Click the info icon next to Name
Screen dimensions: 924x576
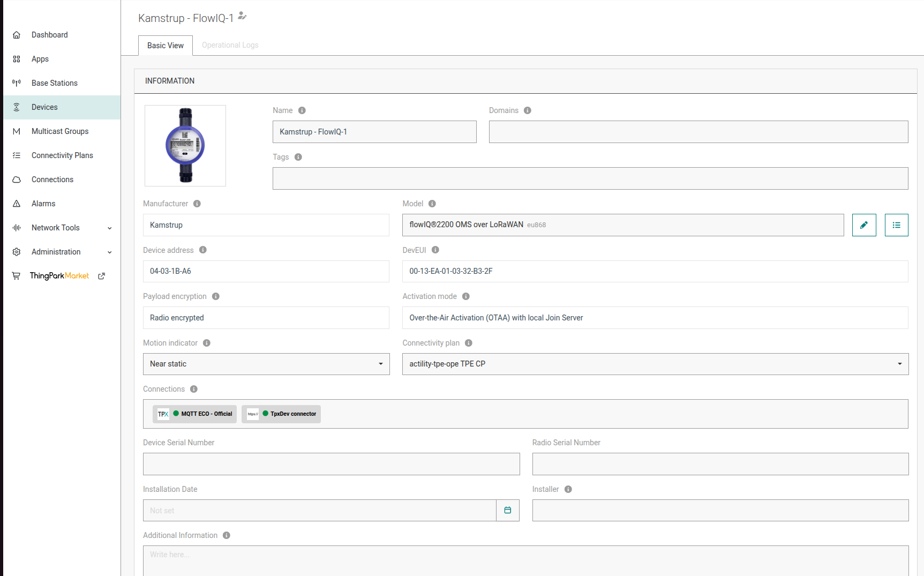pos(302,110)
